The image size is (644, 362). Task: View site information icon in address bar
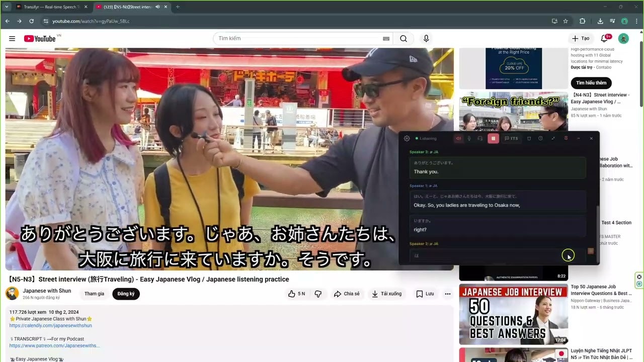[x=45, y=21]
